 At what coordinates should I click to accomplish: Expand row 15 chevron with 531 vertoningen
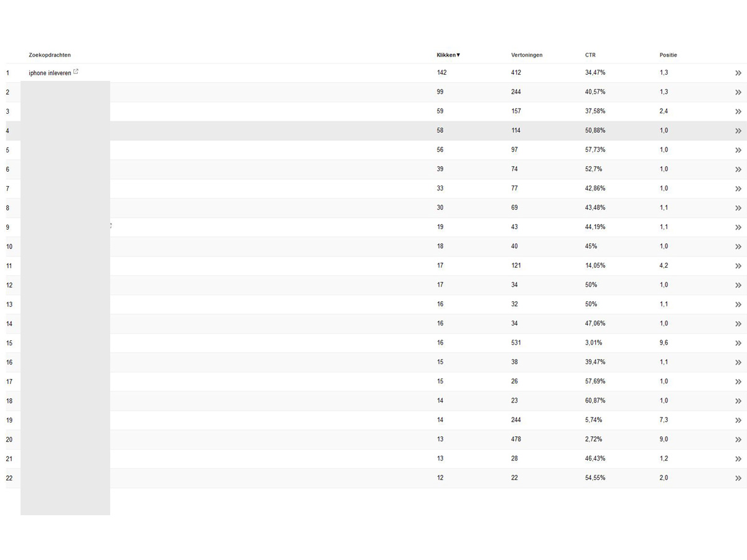point(738,343)
